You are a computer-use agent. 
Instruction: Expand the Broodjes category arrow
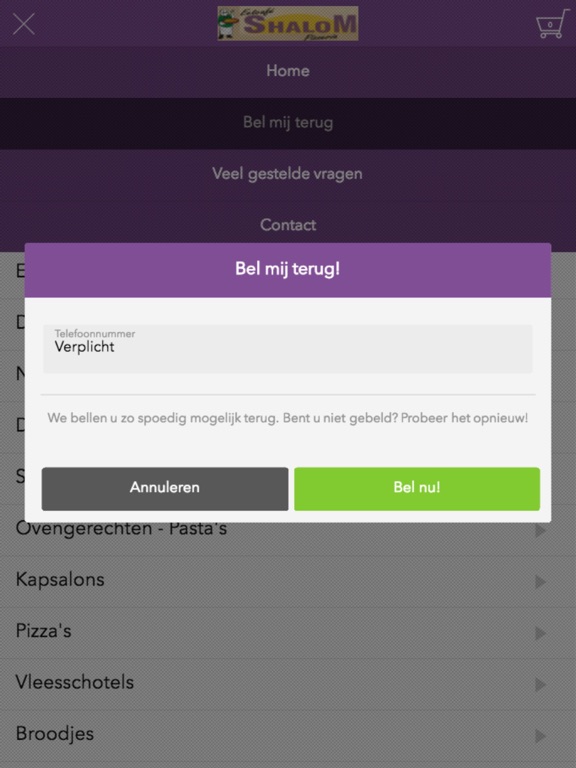pos(540,736)
